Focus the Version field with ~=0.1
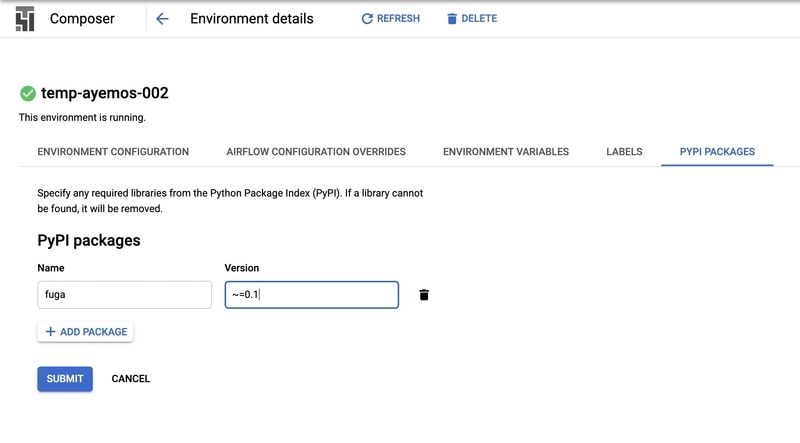Screen dimensions: 800x443 click(x=311, y=295)
